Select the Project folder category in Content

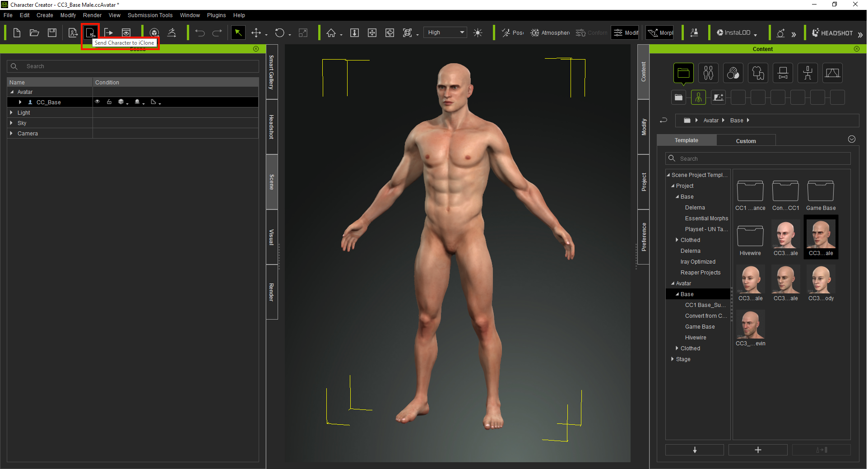[x=683, y=73]
